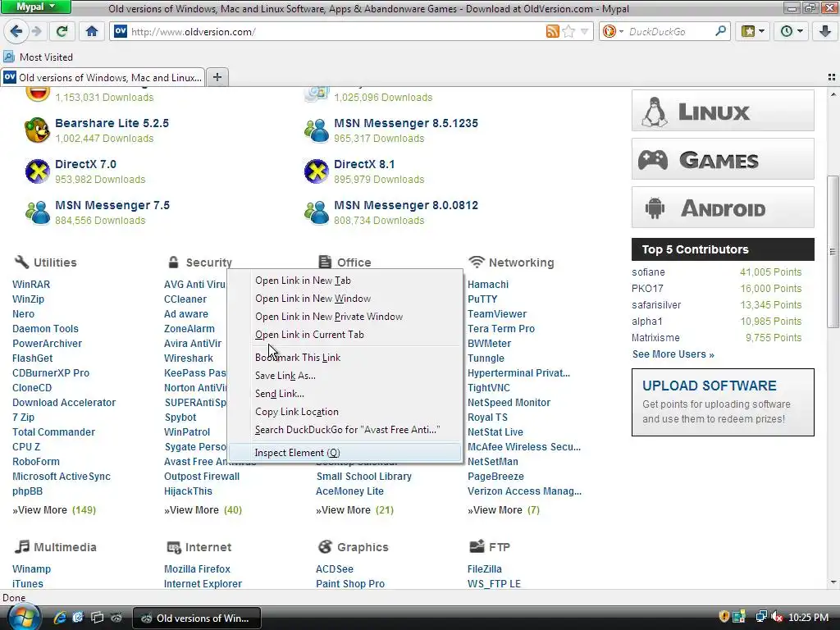Click the security shield tray icon
This screenshot has height=630, width=840.
click(724, 618)
